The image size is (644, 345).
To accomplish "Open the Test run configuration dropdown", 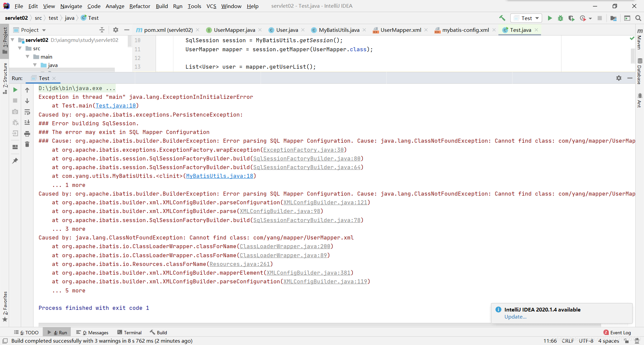I will (526, 18).
